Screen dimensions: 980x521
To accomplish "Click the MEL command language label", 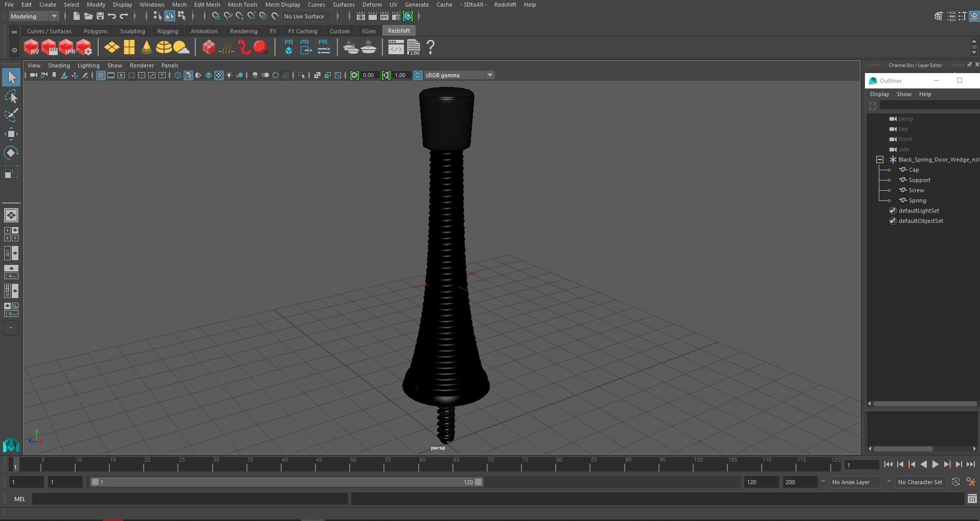I will (x=19, y=499).
